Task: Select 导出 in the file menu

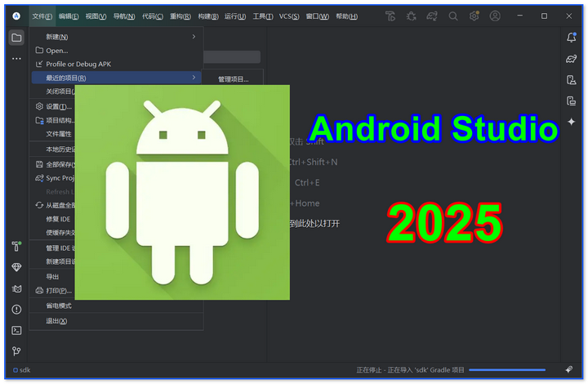Action: [53, 277]
